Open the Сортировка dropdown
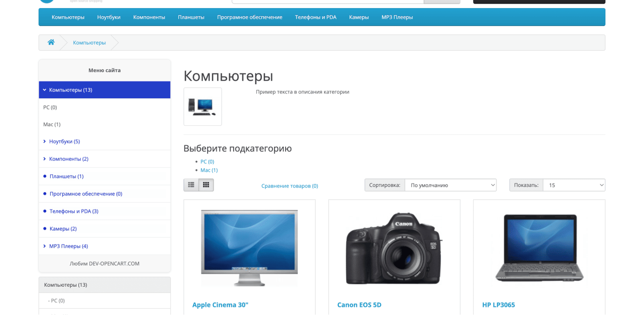 (450, 185)
